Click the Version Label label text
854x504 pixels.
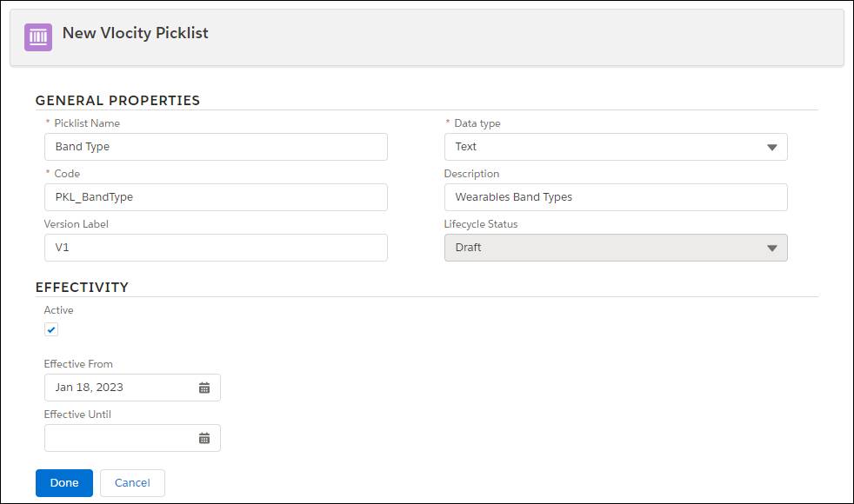[x=77, y=224]
